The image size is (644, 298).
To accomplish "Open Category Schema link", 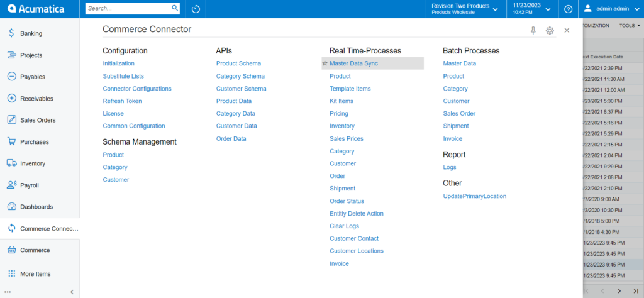I will pos(241,76).
